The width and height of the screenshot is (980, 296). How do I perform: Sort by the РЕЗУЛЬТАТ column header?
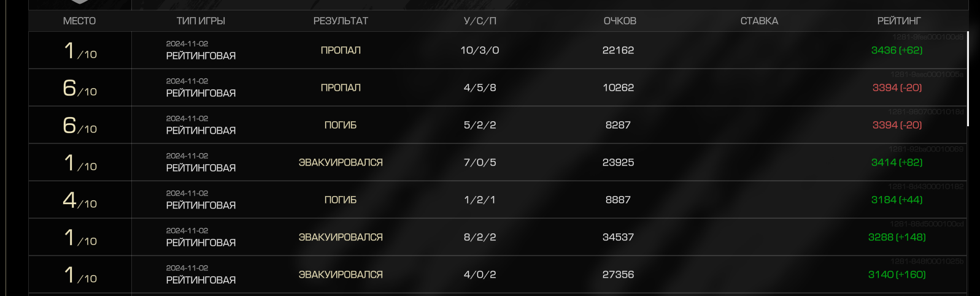click(x=341, y=21)
